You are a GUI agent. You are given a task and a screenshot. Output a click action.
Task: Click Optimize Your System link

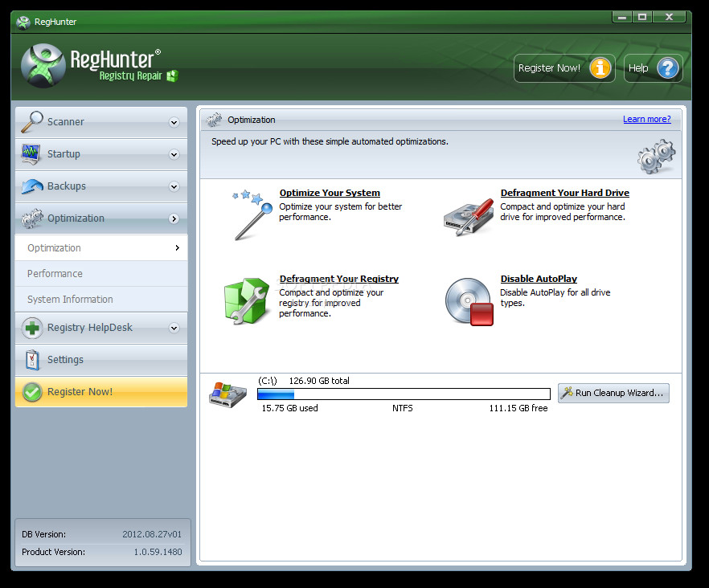(x=330, y=193)
